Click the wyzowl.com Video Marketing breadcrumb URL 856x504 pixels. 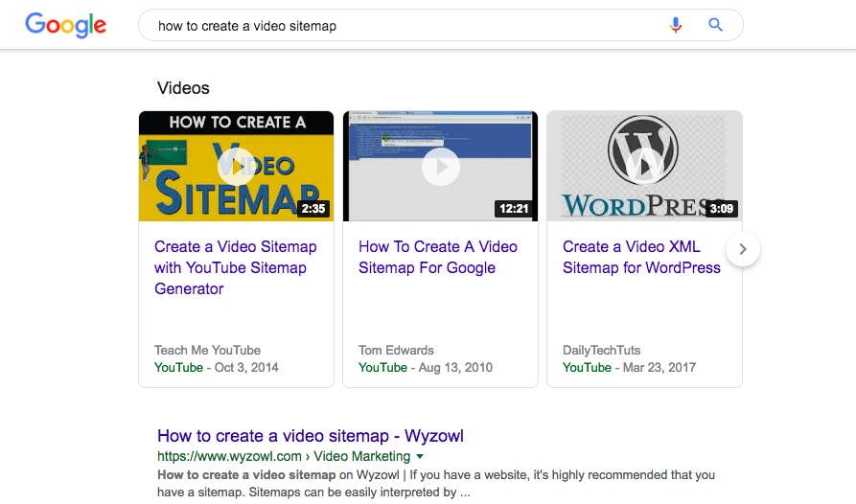pyautogui.click(x=284, y=456)
